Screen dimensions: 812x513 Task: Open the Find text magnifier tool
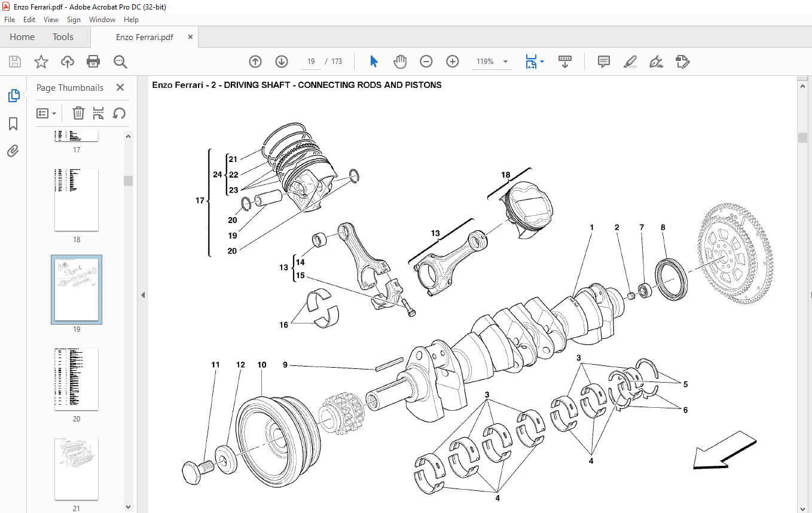(x=121, y=62)
